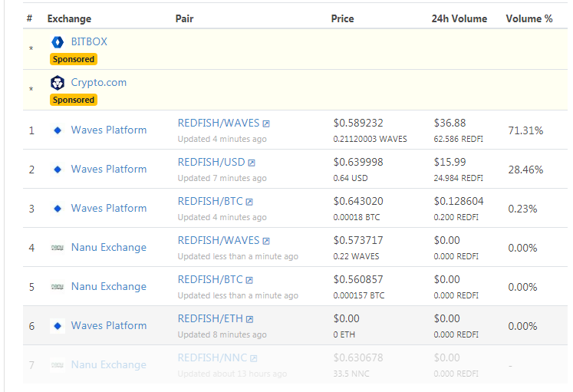This screenshot has width=573, height=392.
Task: Click the price $0.643020
Action: coord(358,201)
